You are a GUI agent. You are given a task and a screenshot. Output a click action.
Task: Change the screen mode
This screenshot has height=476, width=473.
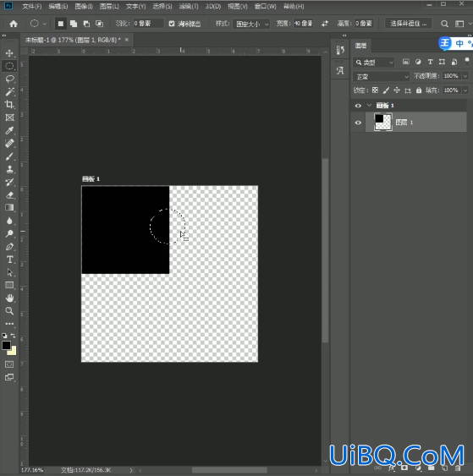pos(9,377)
